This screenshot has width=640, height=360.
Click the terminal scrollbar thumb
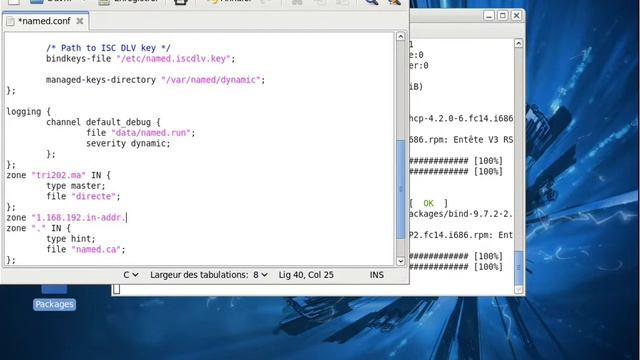click(x=518, y=267)
